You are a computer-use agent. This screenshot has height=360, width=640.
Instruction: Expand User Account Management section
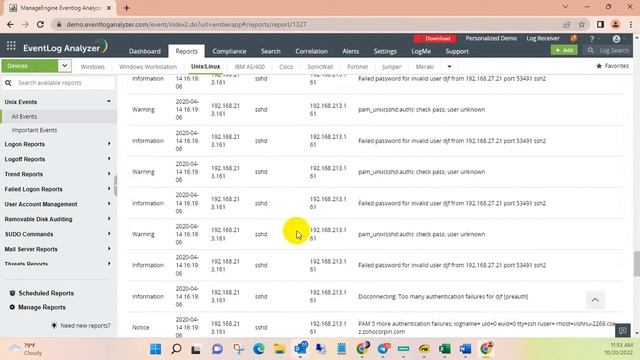pos(109,204)
